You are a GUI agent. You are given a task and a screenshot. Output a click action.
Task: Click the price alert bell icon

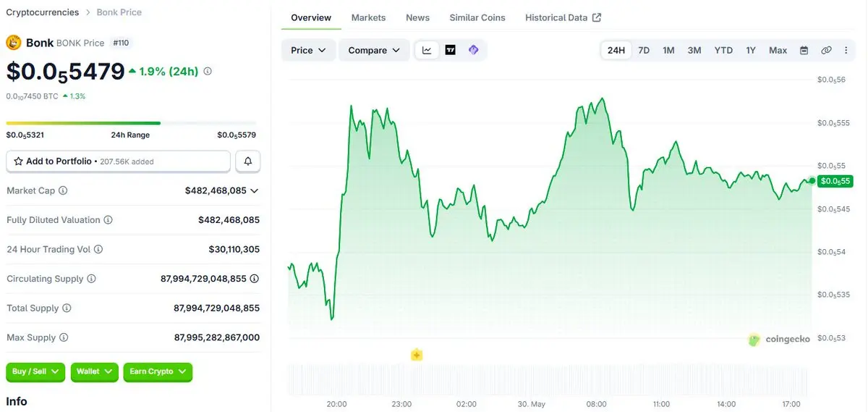pos(248,161)
